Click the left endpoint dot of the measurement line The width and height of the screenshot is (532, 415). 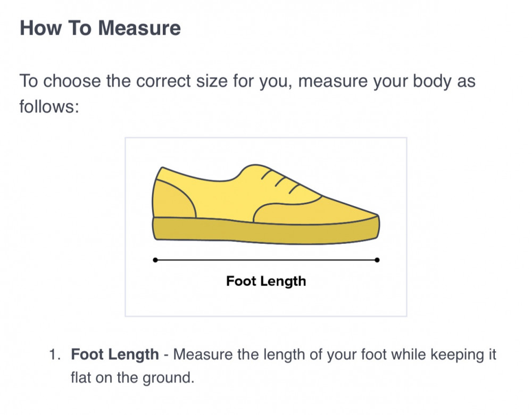(155, 260)
